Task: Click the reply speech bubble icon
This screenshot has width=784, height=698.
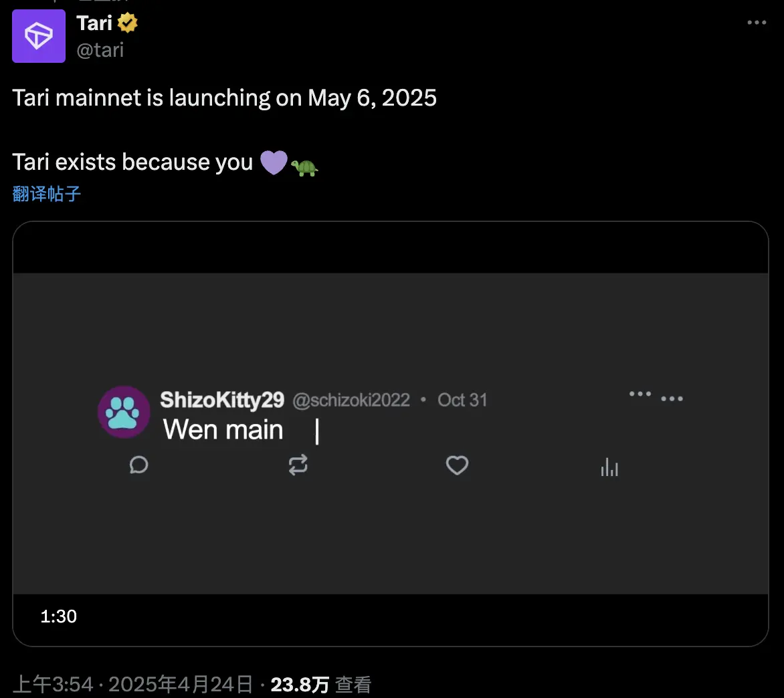Action: (x=138, y=465)
